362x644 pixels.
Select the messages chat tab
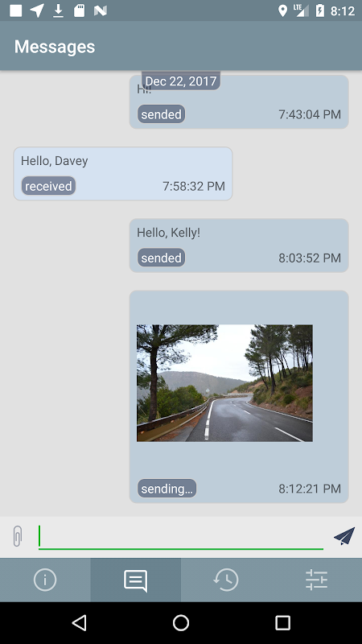(x=136, y=580)
